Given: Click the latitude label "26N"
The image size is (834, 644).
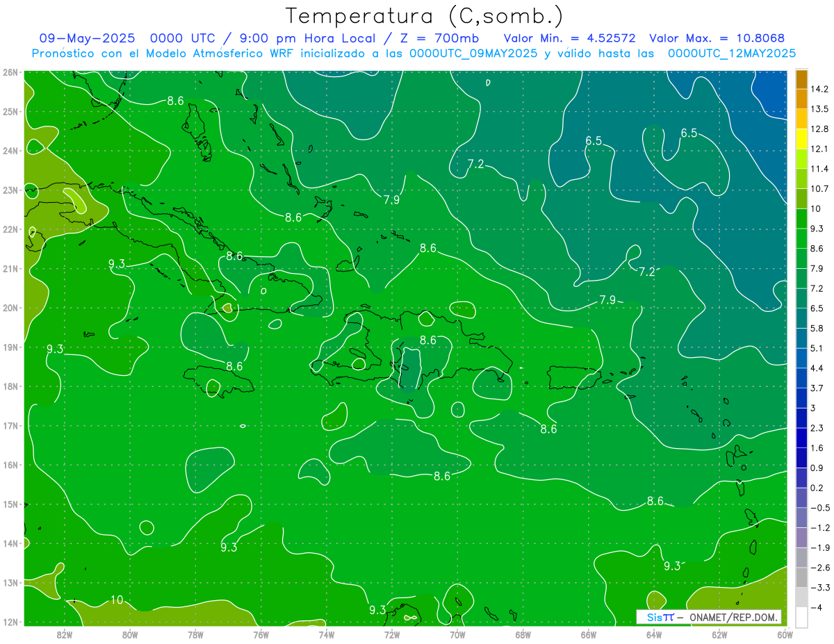Looking at the screenshot, I should [10, 72].
